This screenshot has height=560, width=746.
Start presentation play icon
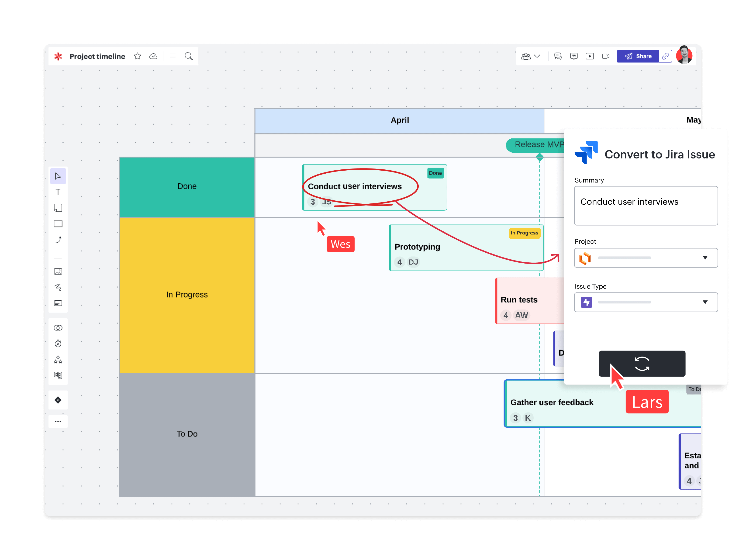[x=590, y=56]
